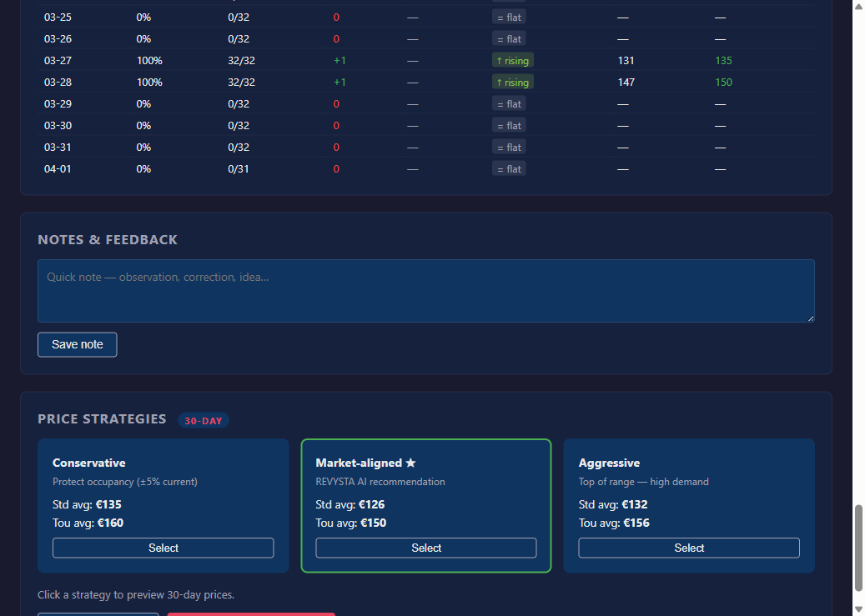The width and height of the screenshot is (865, 616).
Task: Click the 0/32 cell in the 03-29 row
Action: click(239, 103)
